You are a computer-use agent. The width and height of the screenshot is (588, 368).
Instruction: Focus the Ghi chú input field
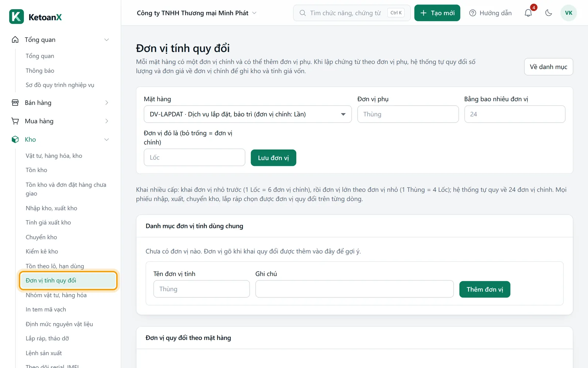pyautogui.click(x=354, y=289)
